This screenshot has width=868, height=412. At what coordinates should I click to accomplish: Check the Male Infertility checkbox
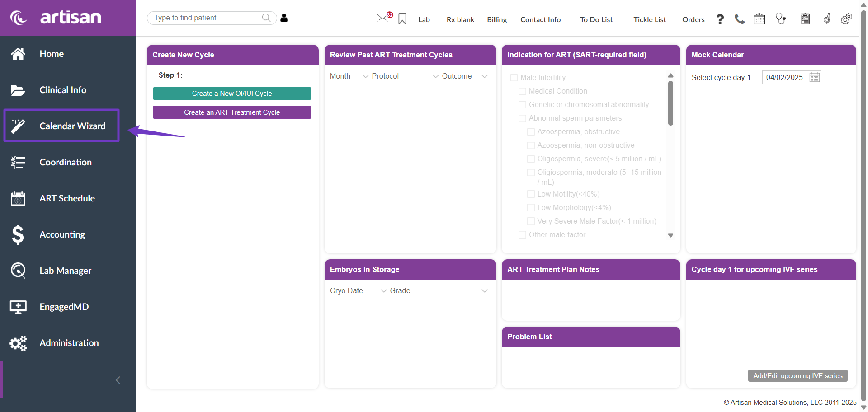pyautogui.click(x=514, y=78)
